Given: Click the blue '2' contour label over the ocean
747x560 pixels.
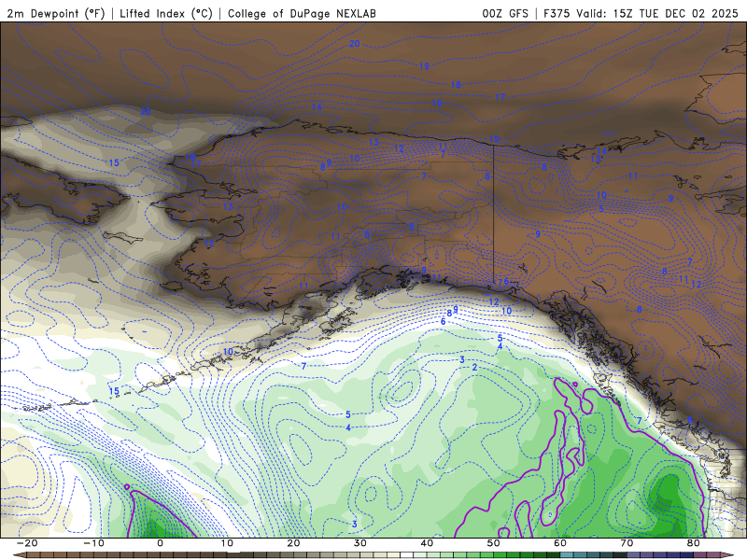Looking at the screenshot, I should coord(474,367).
